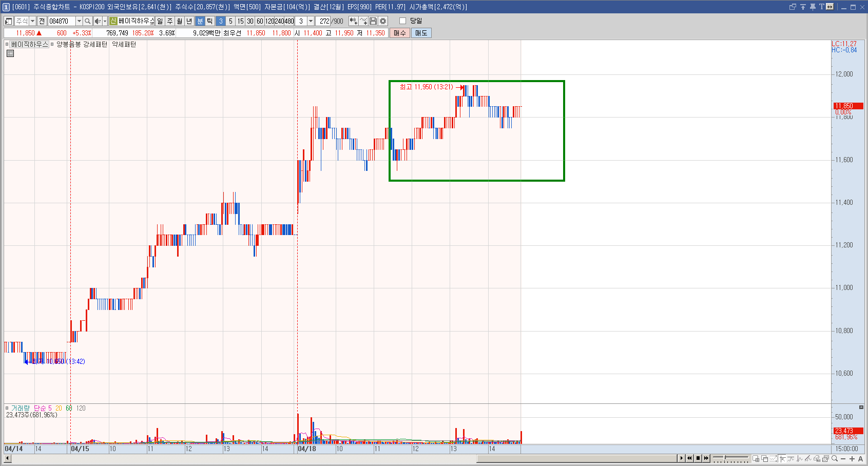Pin the window with pushpin icon
Screen dimensions: 868x466
click(813, 7)
